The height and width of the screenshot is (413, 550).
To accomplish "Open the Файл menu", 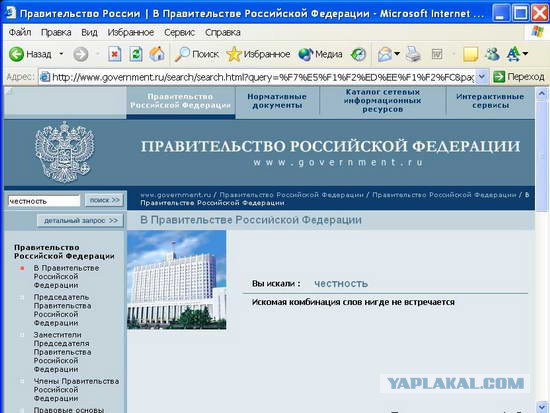I will tap(20, 32).
